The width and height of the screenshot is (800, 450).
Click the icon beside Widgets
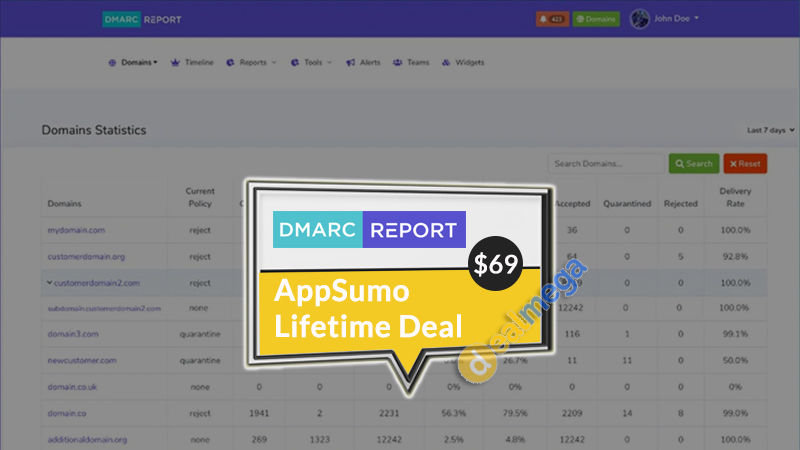[446, 62]
